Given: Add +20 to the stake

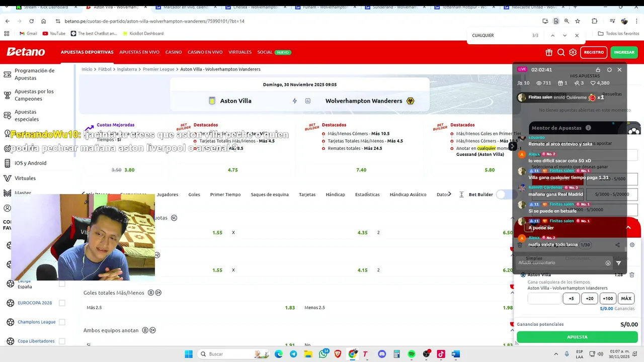Looking at the screenshot, I should click(x=590, y=299).
